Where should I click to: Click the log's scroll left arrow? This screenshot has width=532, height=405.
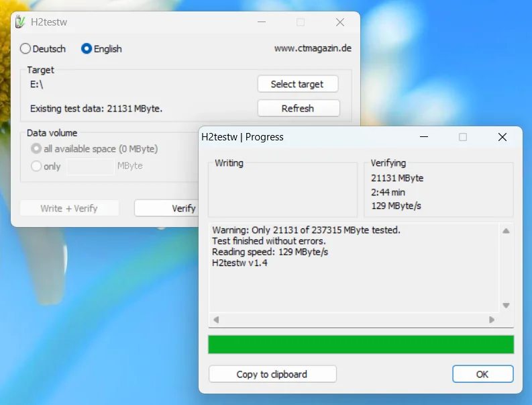coord(216,320)
